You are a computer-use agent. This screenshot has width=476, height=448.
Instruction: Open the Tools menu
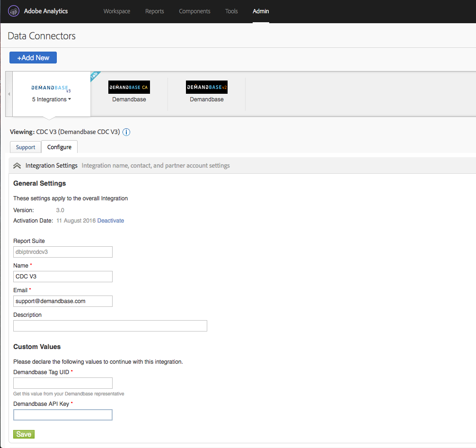231,11
